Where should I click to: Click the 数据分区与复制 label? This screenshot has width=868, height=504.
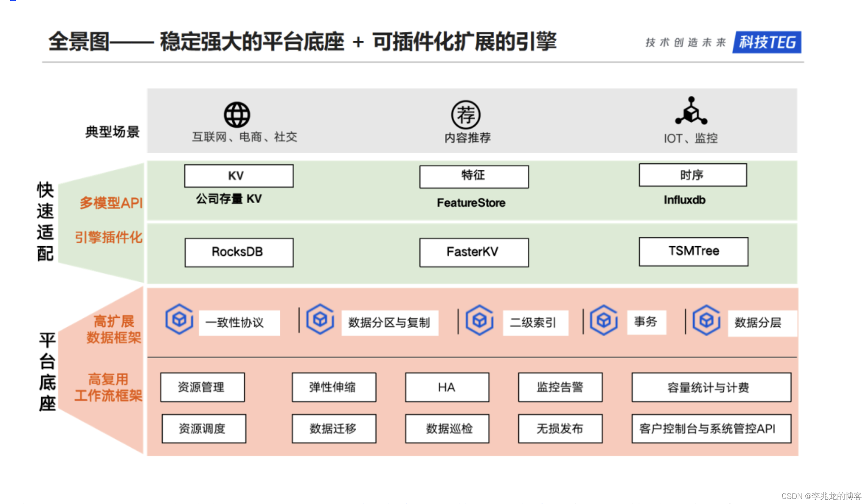390,323
